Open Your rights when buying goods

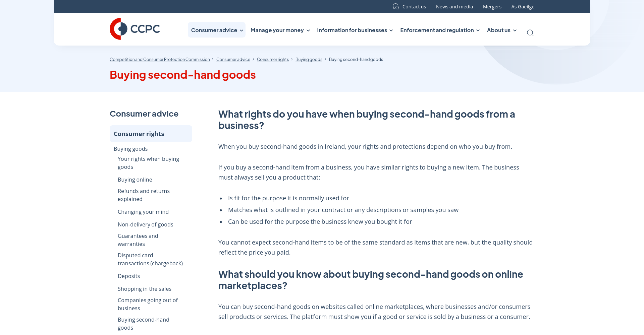click(x=148, y=163)
